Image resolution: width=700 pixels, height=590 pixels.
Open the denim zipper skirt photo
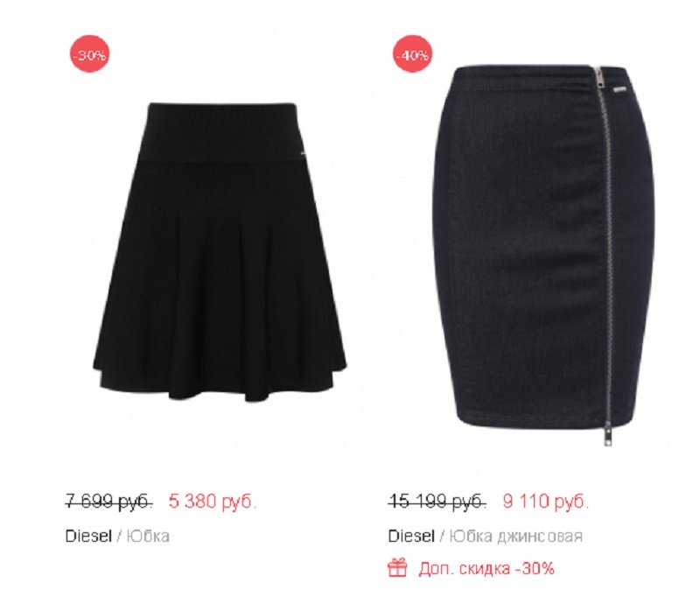click(542, 255)
